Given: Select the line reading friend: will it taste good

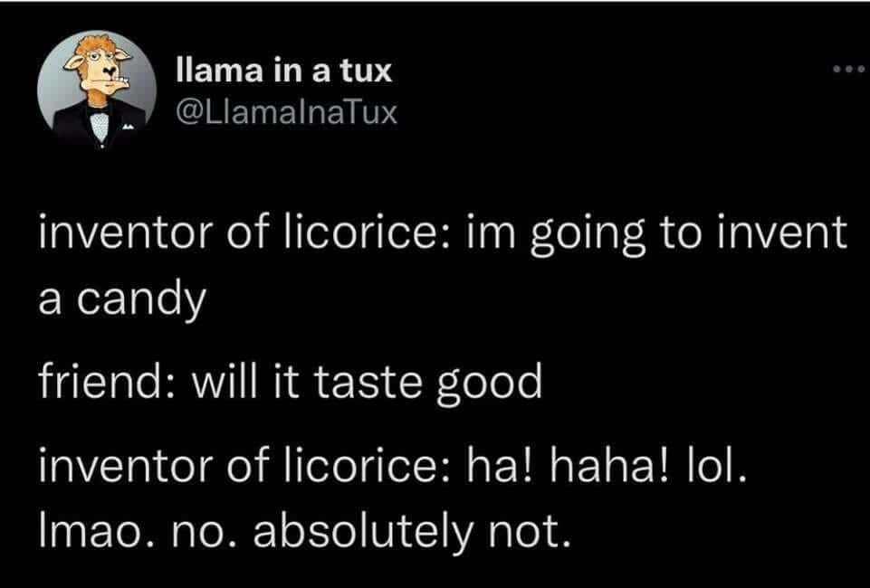Looking at the screenshot, I should tap(291, 380).
